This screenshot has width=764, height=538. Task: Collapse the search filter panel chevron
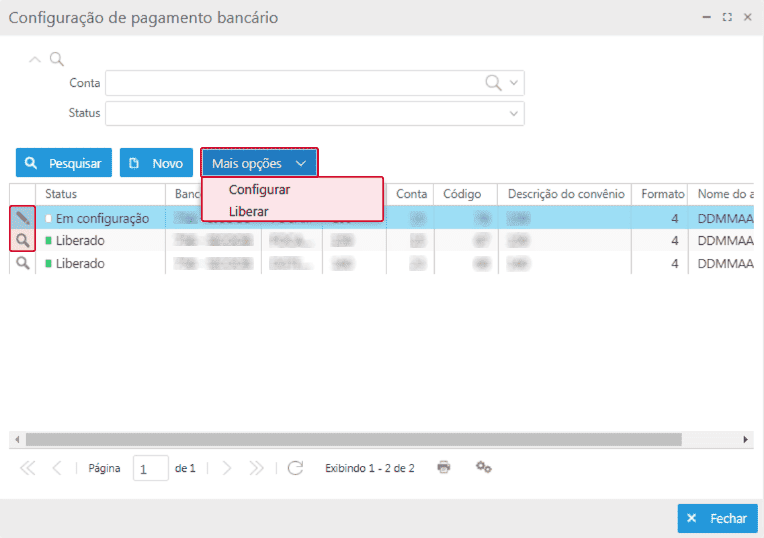click(x=35, y=60)
